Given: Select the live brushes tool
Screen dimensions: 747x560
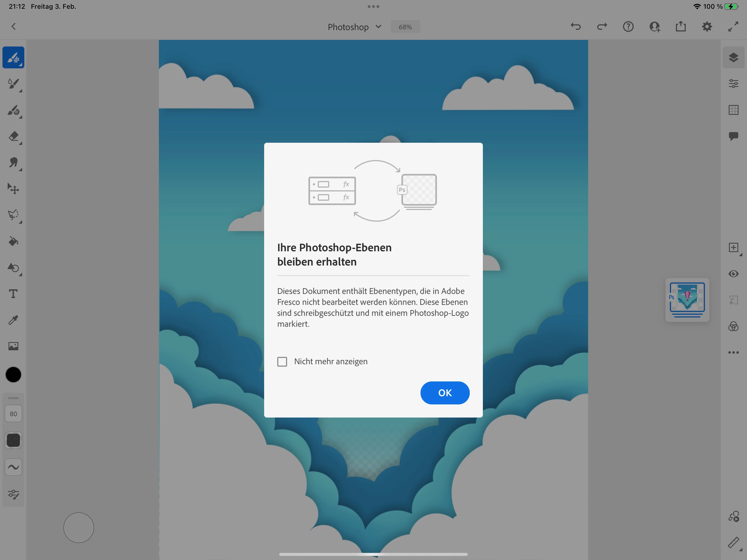Looking at the screenshot, I should [13, 84].
